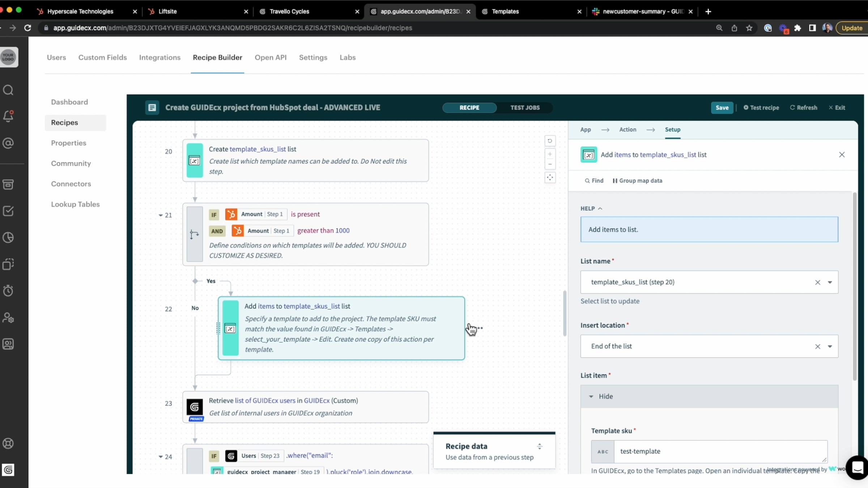The width and height of the screenshot is (868, 488).
Task: Open the chat support bubble
Action: coord(858,467)
